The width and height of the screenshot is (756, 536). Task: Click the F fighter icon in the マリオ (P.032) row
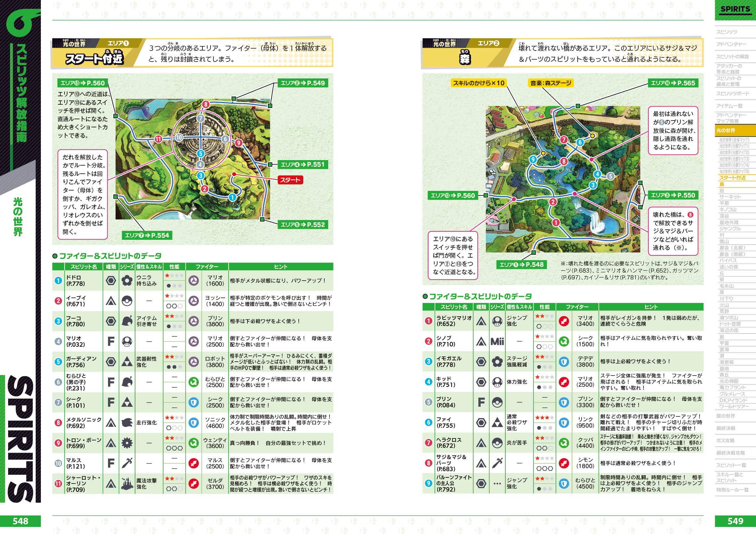click(111, 341)
